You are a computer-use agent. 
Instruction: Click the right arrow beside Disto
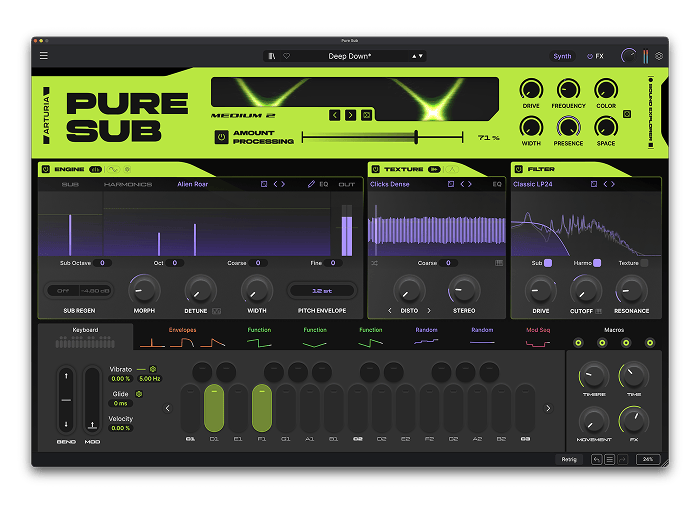(x=429, y=311)
